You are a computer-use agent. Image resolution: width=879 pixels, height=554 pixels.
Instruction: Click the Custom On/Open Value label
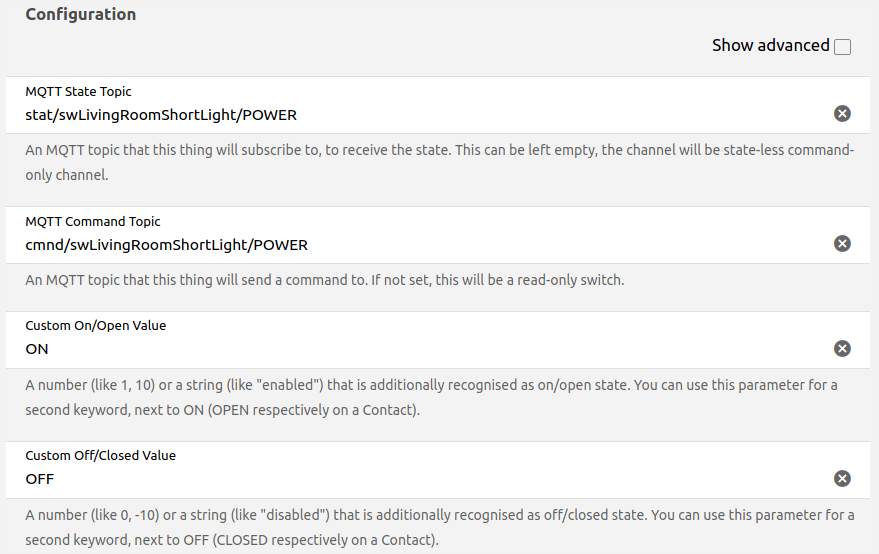[x=96, y=326]
